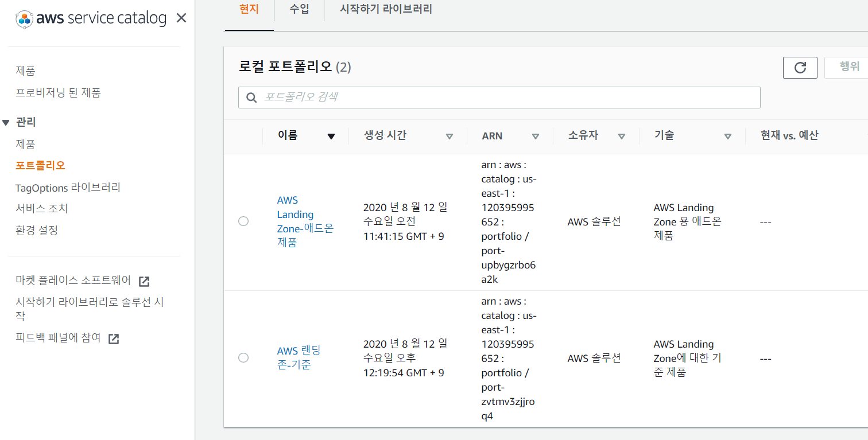Click the search magnifier icon
The width and height of the screenshot is (868, 440).
click(251, 98)
